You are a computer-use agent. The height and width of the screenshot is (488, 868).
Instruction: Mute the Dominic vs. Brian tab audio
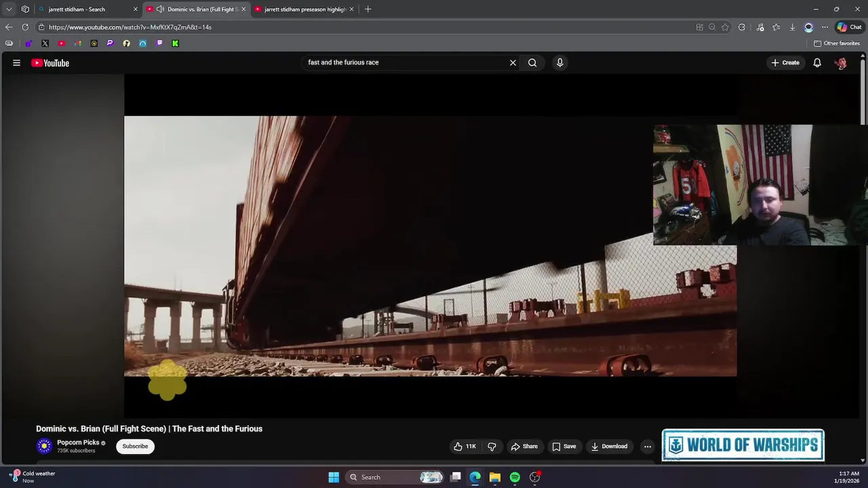coord(160,9)
